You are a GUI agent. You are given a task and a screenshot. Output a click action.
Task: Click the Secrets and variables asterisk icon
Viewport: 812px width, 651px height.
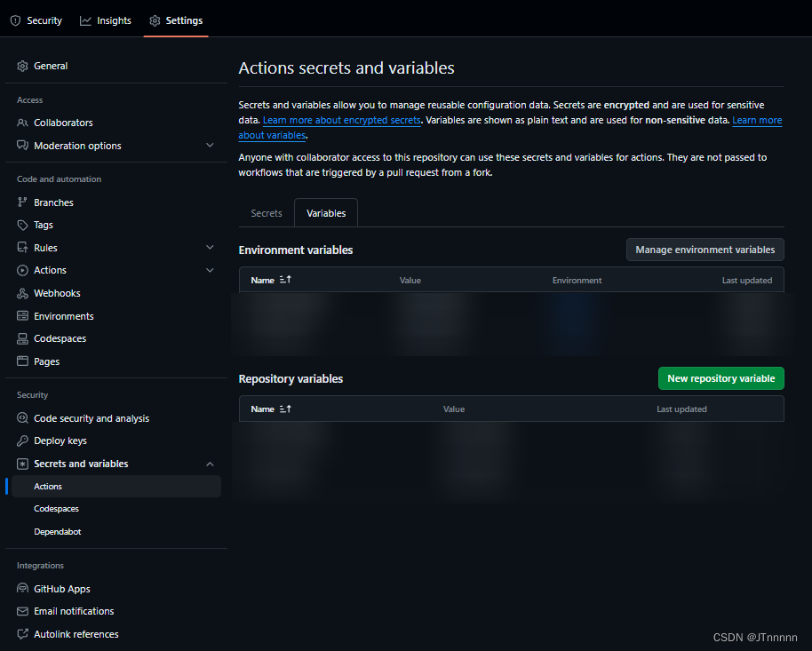coord(22,464)
